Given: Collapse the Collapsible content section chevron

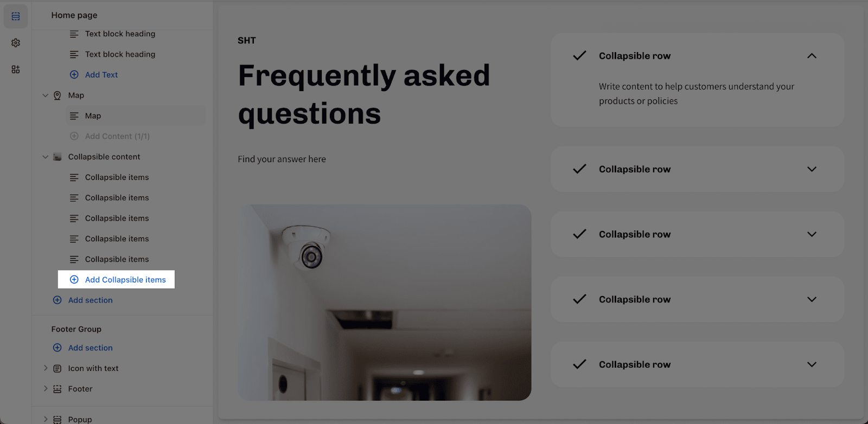Looking at the screenshot, I should coord(46,157).
